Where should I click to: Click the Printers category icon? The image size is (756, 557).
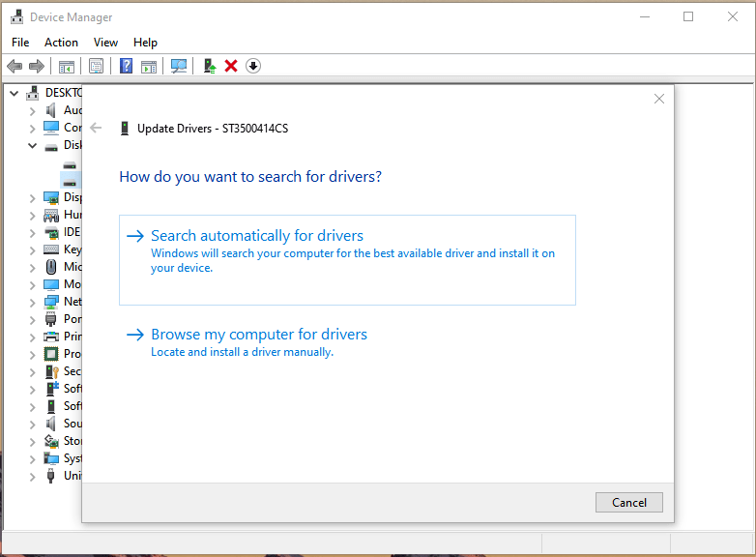pyautogui.click(x=51, y=337)
